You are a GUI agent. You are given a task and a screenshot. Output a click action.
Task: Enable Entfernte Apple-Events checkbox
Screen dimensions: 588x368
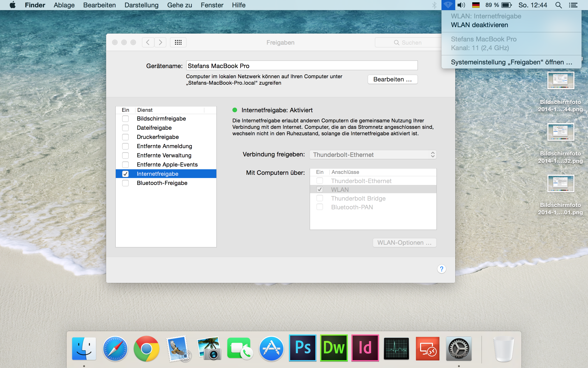coord(125,164)
